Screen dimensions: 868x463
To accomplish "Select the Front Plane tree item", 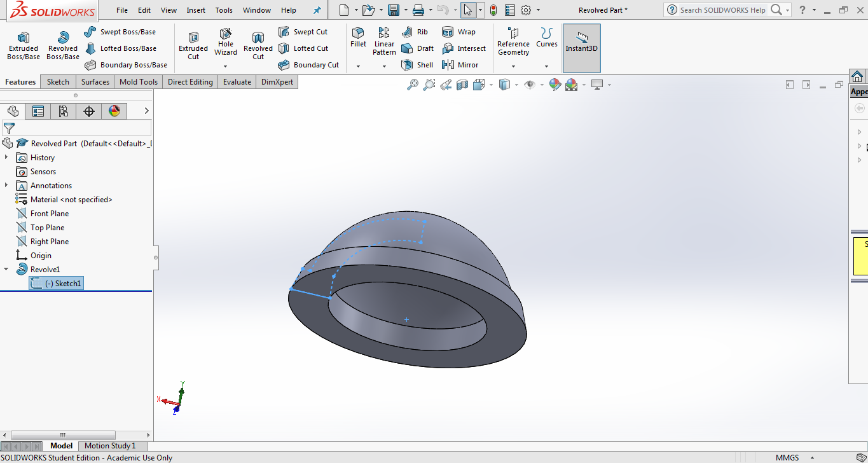I will coord(49,214).
